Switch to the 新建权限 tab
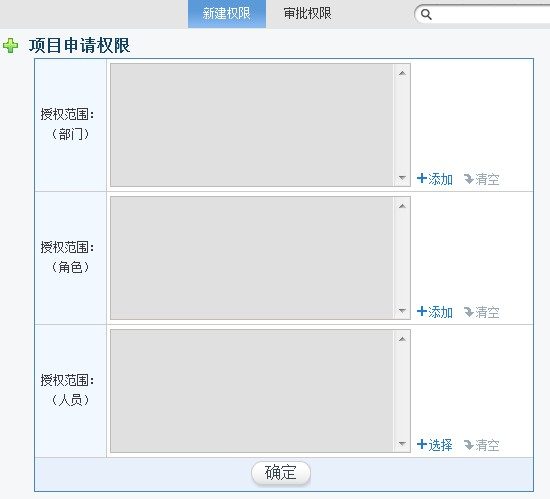Viewport: 550px width, 499px height. [227, 14]
